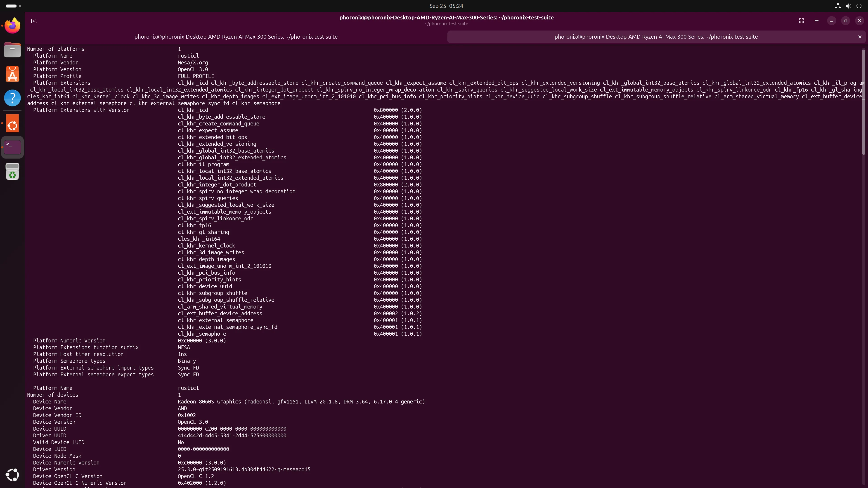868x488 pixels.
Task: Open Ubuntu App Center
Action: [12, 74]
